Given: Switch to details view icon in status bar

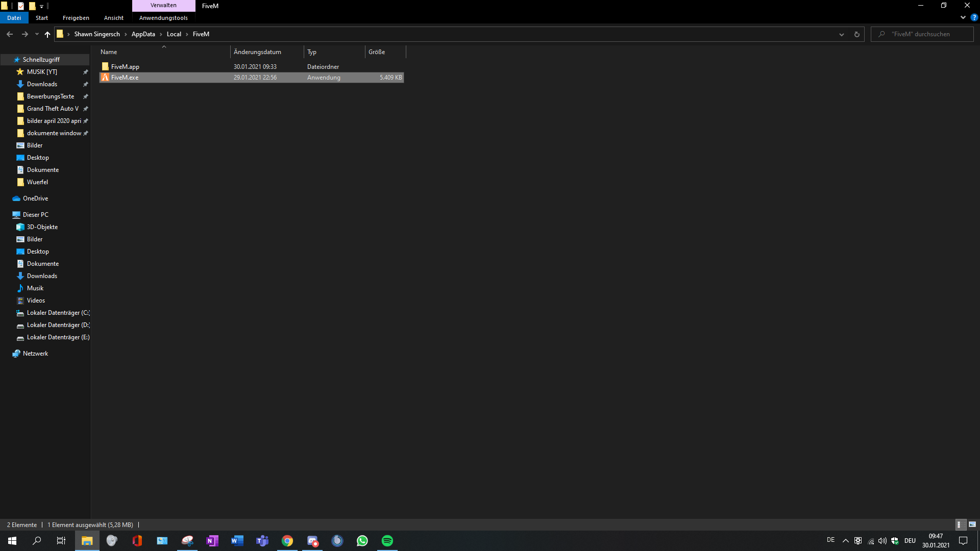Looking at the screenshot, I should point(959,524).
